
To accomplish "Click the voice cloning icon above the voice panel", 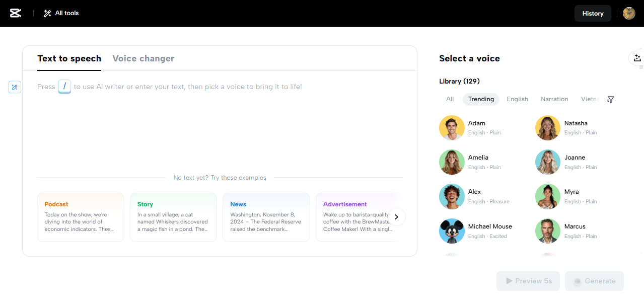I will (637, 58).
